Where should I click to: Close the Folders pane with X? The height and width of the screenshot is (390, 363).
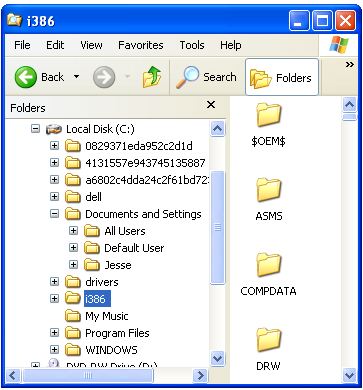(x=211, y=105)
